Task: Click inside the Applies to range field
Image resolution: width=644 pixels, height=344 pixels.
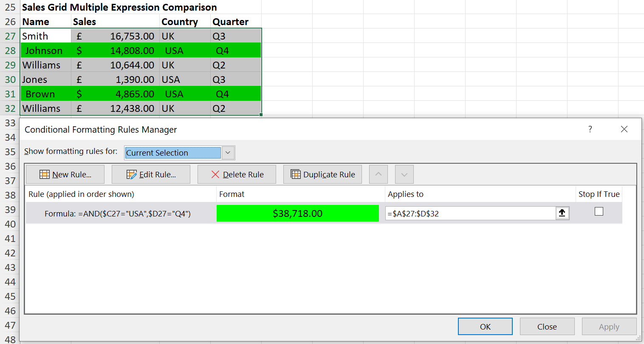Action: 467,213
